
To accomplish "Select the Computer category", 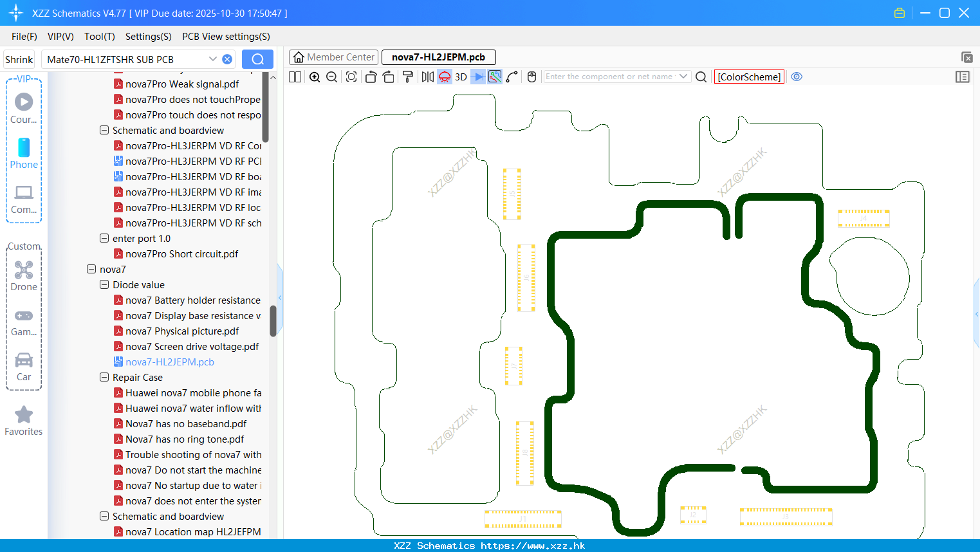I will 24,199.
